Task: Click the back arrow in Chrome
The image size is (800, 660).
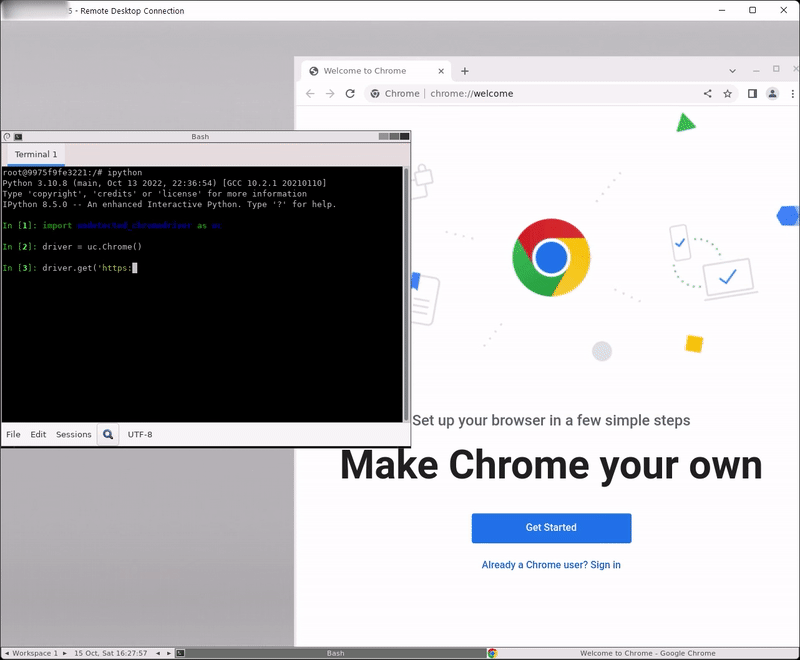Action: pos(308,93)
